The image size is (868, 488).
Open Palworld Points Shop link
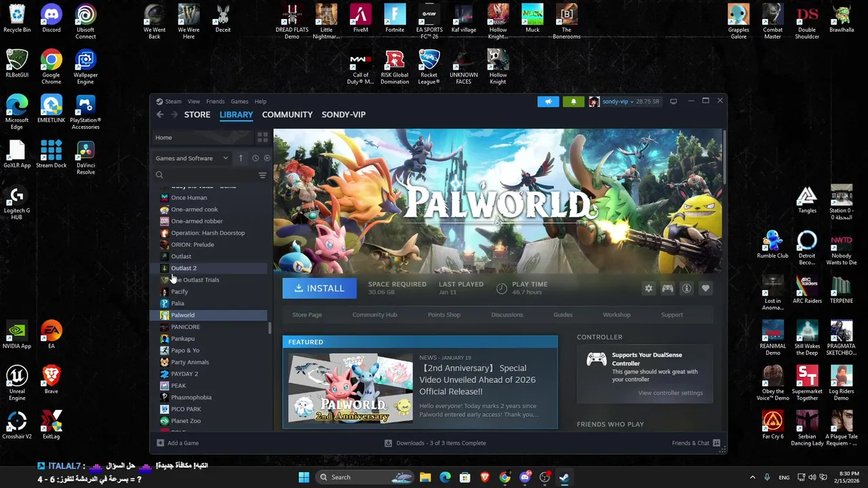point(444,314)
